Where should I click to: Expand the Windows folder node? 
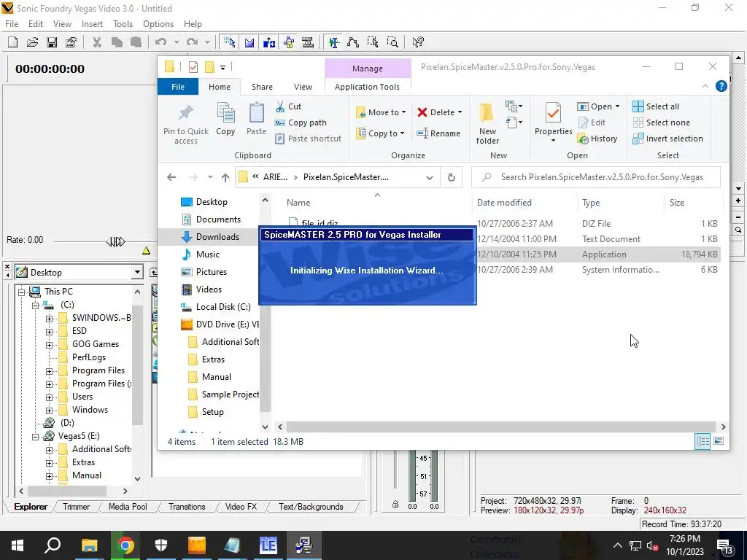coord(49,410)
